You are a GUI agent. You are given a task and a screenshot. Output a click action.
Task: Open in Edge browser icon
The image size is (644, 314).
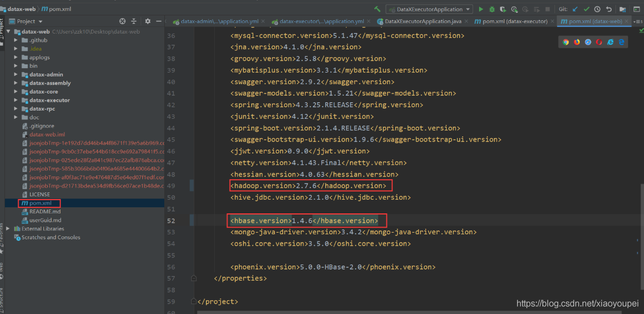[621, 42]
